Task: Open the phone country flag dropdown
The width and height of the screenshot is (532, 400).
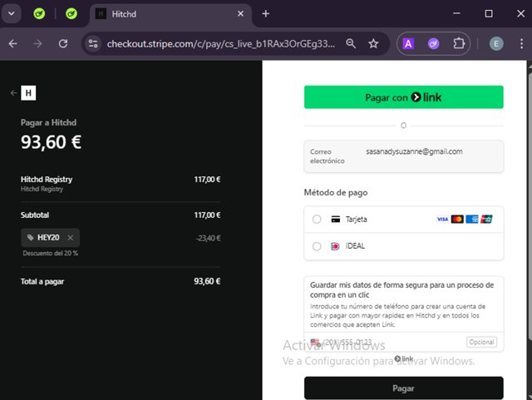Action: point(316,342)
